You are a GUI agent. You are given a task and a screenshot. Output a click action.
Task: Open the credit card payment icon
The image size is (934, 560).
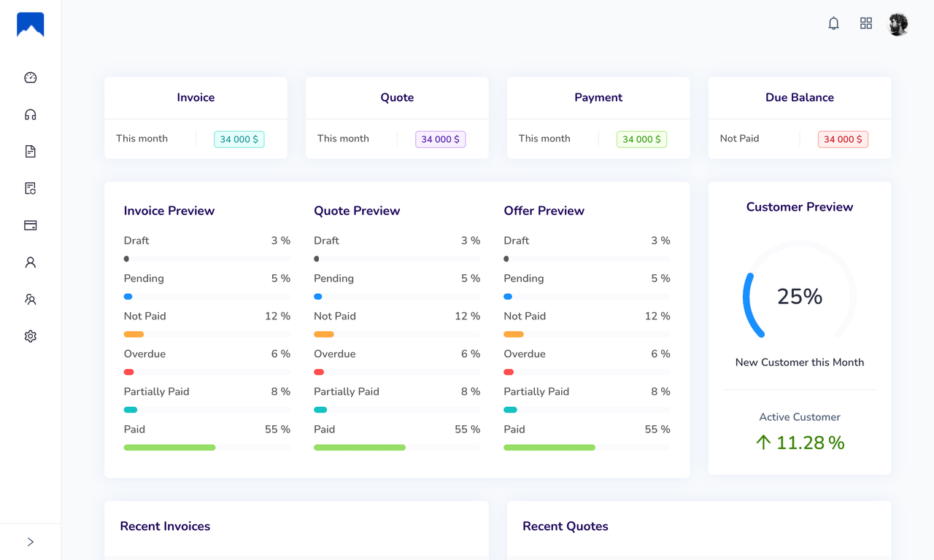click(30, 225)
